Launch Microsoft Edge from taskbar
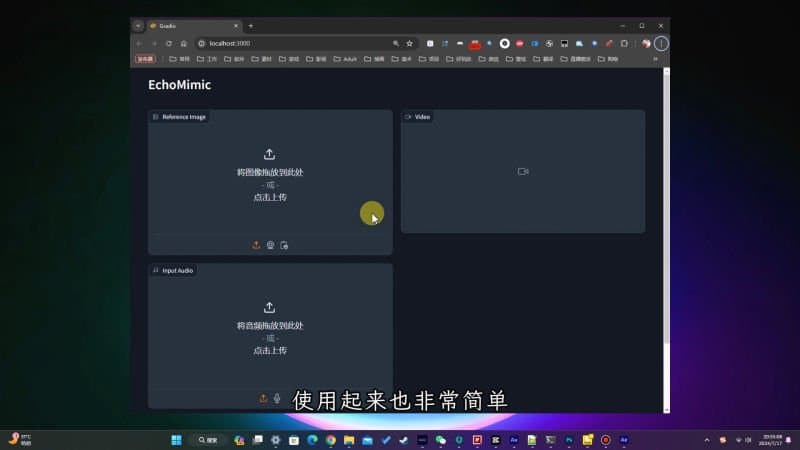Screen dimensions: 800x450 [312, 440]
